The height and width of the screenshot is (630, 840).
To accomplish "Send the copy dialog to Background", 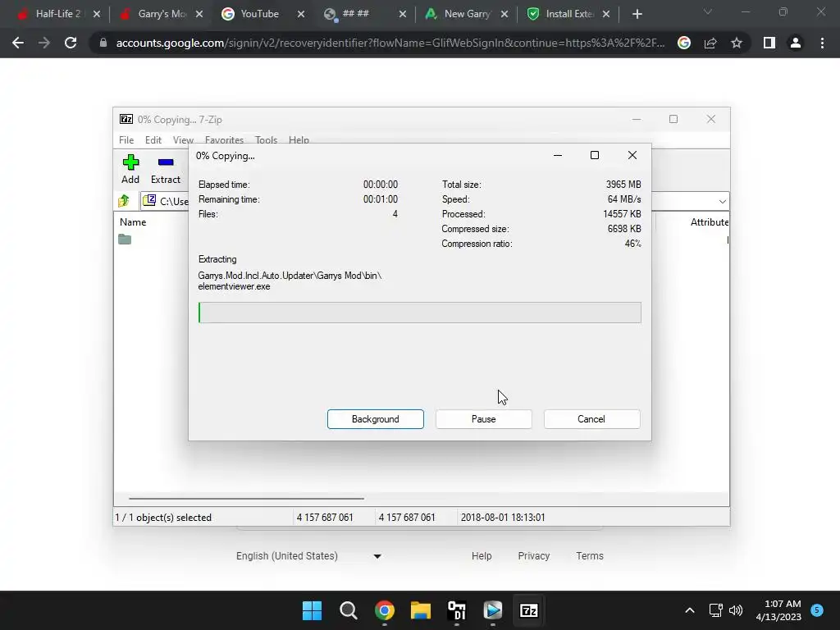I will [x=375, y=419].
